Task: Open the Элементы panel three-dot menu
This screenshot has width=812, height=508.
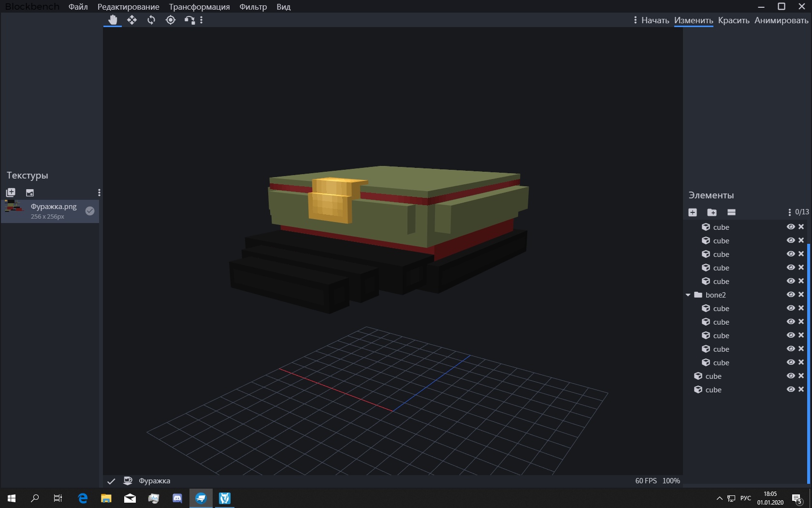Action: coord(789,212)
